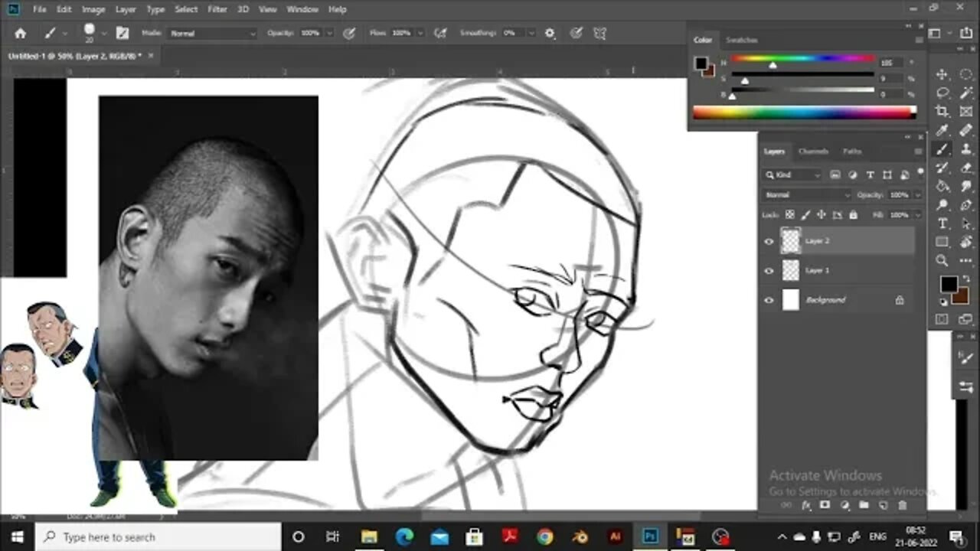Viewport: 980px width, 551px height.
Task: Select the Elliptical Marquee tool
Action: click(x=965, y=74)
